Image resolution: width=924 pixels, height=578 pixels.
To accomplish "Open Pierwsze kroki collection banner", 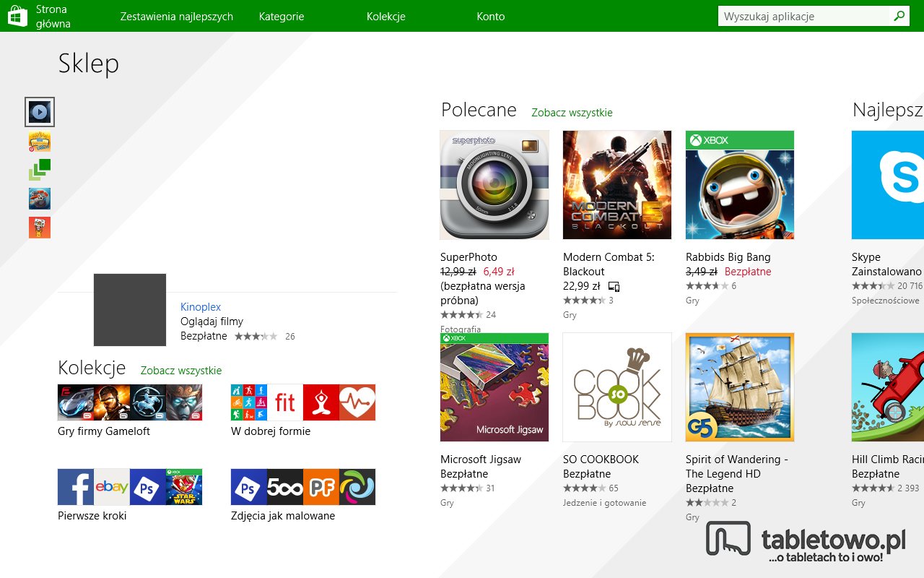I will (x=130, y=487).
